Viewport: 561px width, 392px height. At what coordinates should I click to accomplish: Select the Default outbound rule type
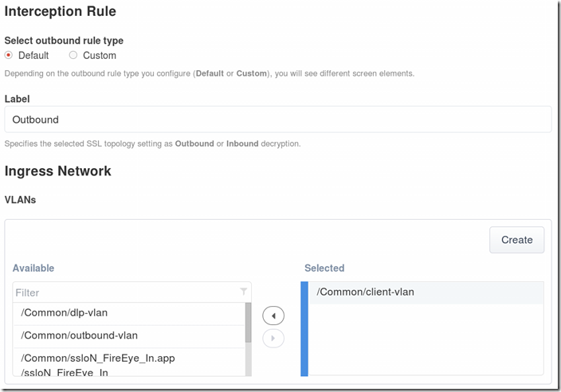(9, 55)
